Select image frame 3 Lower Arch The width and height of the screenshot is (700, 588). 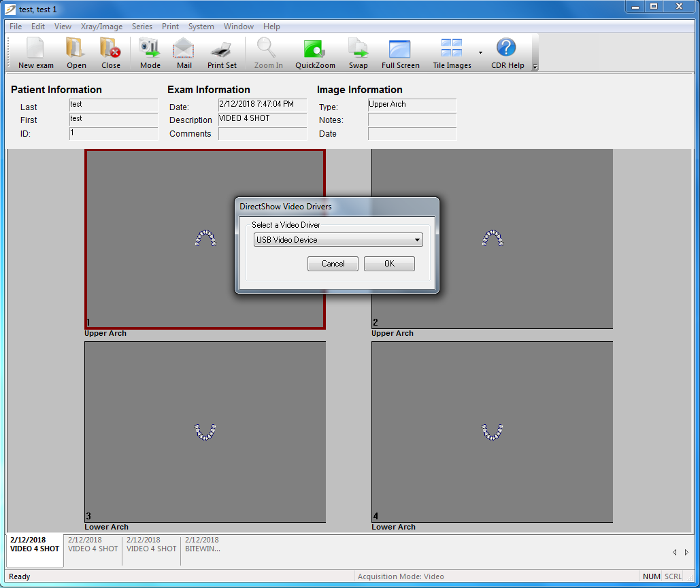coord(205,432)
